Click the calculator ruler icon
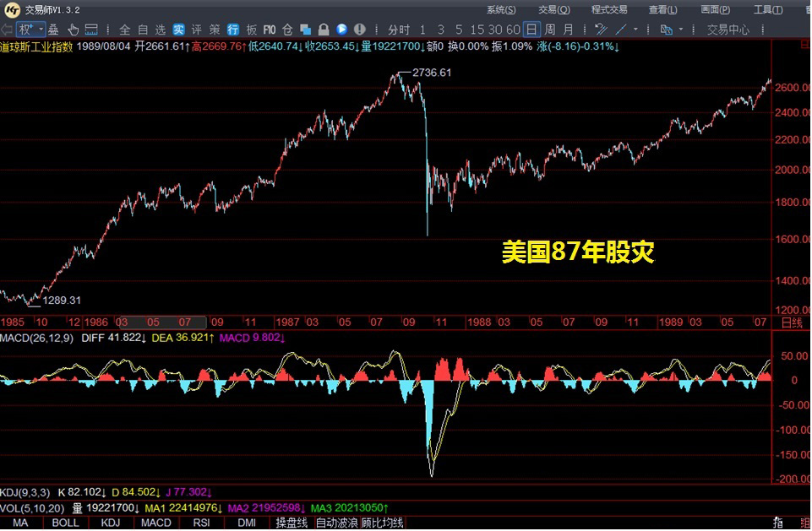812x531 pixels. [x=91, y=30]
